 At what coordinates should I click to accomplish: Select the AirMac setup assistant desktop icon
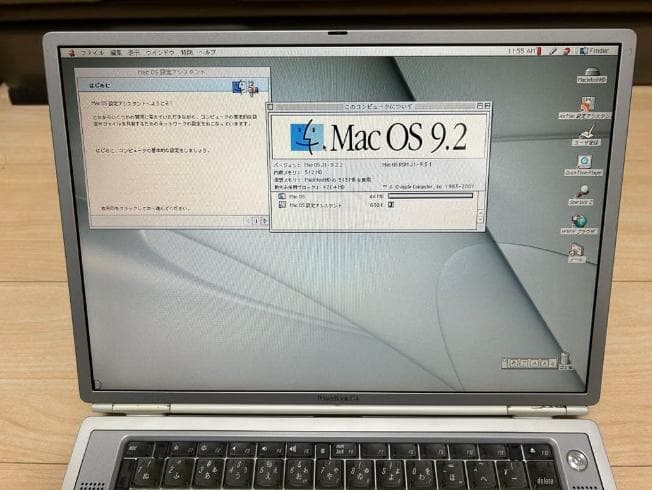586,108
